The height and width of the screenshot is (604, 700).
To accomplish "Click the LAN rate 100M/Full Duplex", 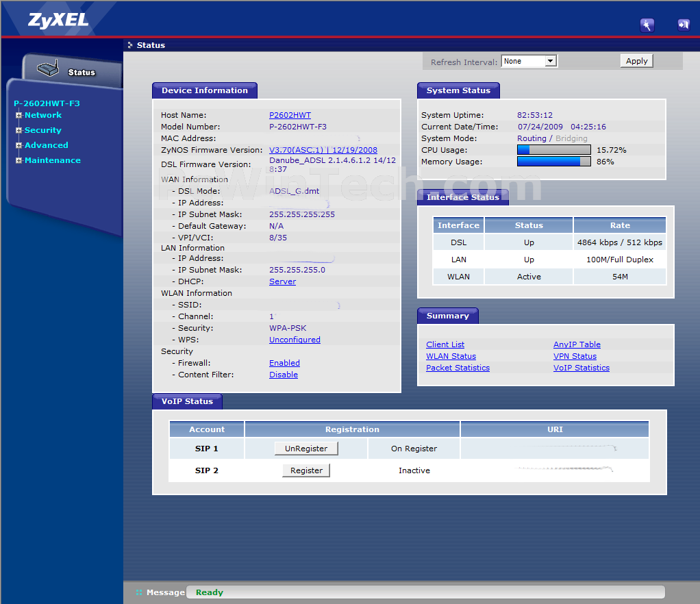I will (619, 260).
